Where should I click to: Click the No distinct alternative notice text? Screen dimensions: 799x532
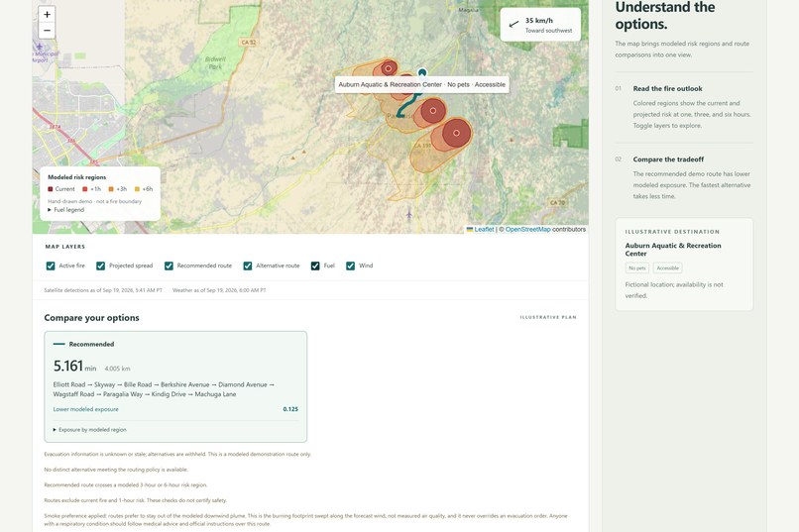(116, 470)
